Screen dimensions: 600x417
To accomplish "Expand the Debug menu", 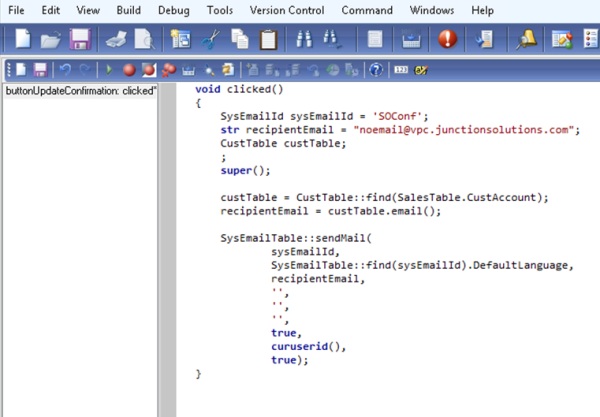I will (x=173, y=10).
